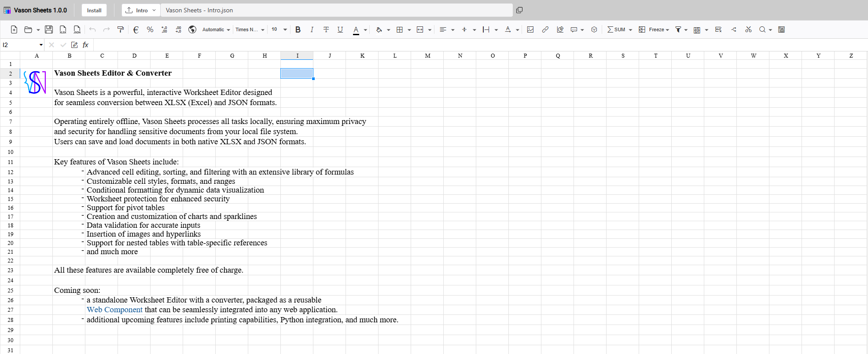The height and width of the screenshot is (354, 868).
Task: Open the SUM functions menu
Action: click(x=619, y=29)
